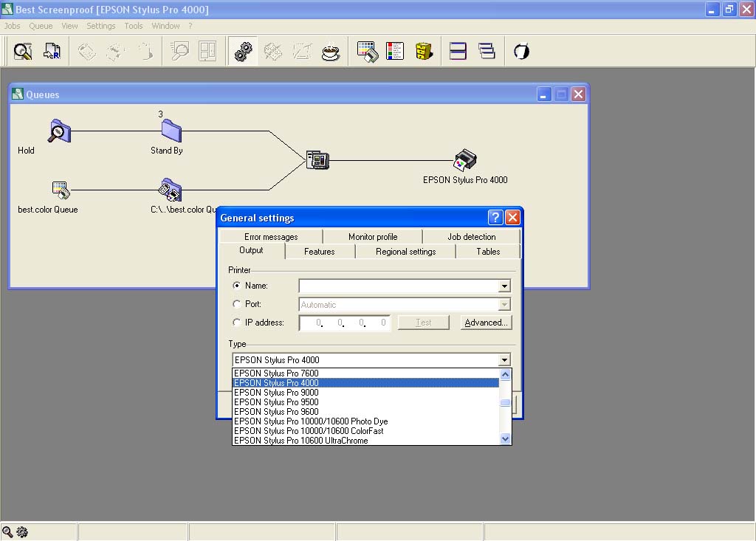Choose EPSON Stylus Pro 9500 from list

366,402
